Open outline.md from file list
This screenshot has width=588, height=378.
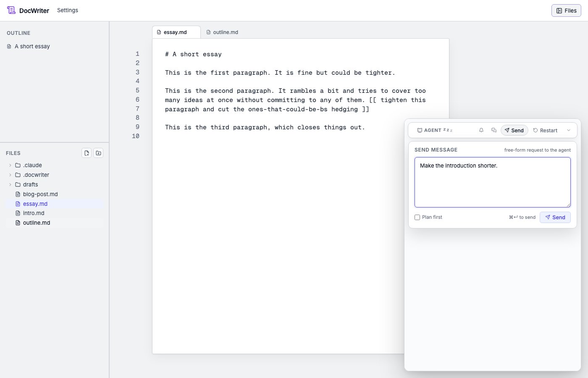(55, 223)
